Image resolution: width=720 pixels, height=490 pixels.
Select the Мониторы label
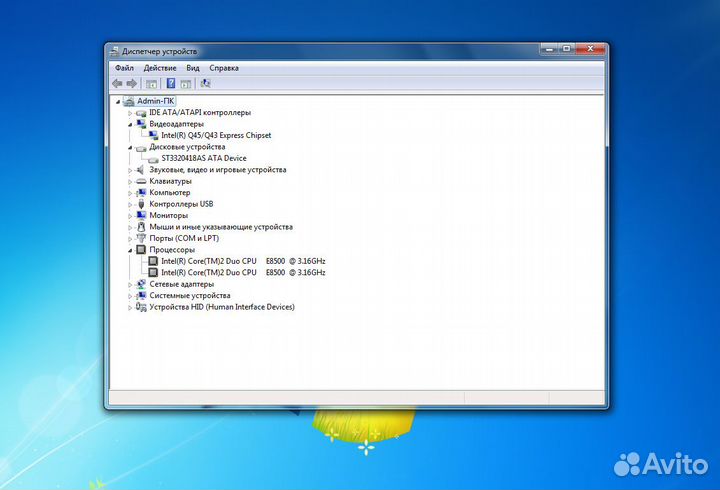(x=169, y=215)
